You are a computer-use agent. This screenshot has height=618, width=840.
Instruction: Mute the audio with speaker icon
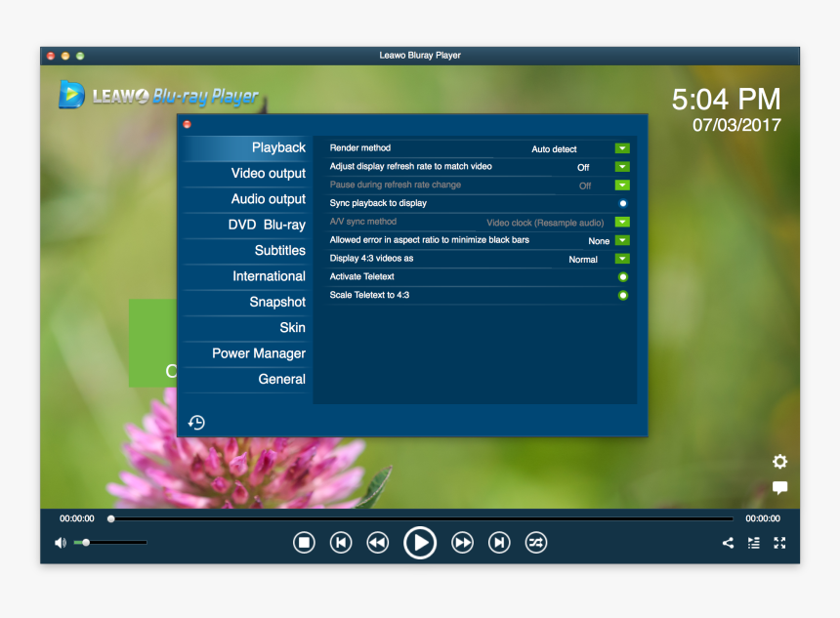pos(60,541)
